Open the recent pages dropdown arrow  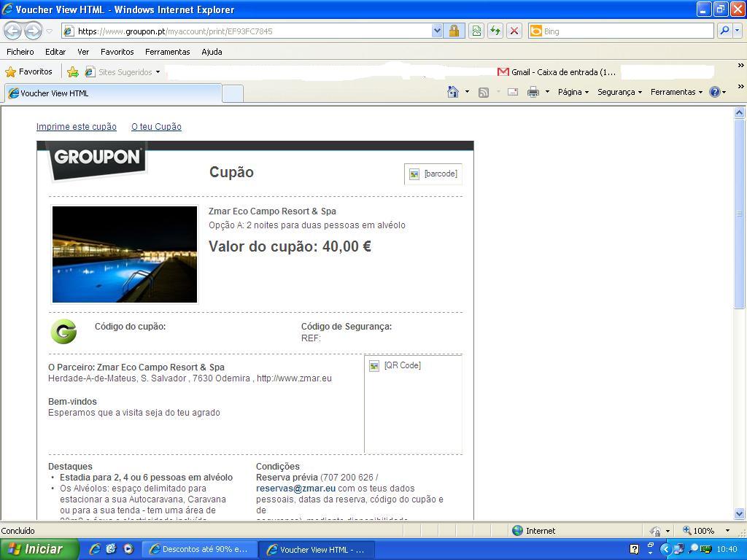[x=50, y=31]
